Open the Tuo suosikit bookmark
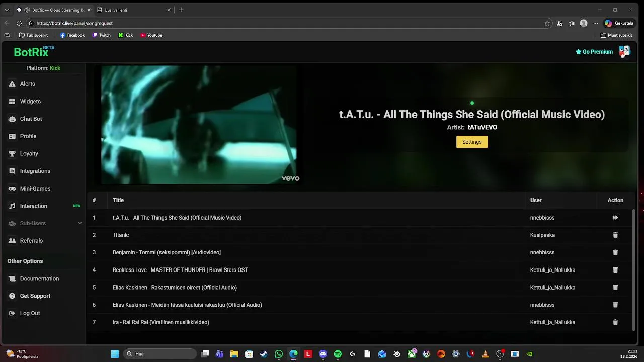Viewport: 644px width, 362px height. coord(33,35)
